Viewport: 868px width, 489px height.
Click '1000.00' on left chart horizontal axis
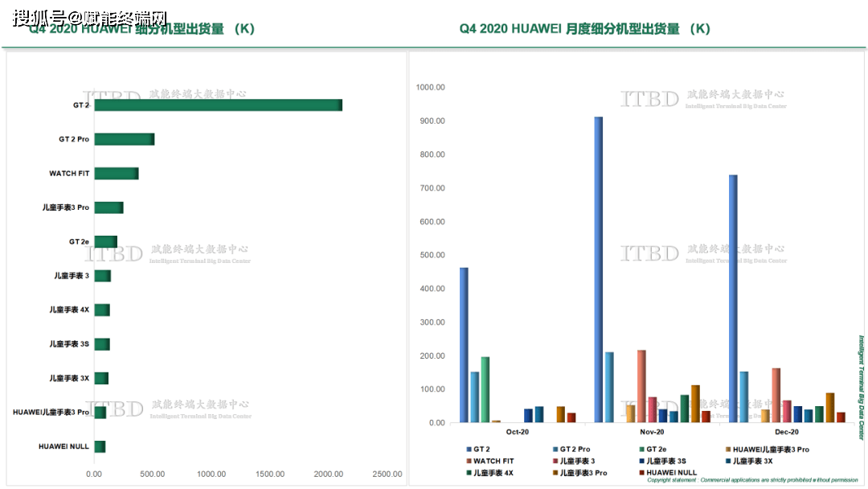click(x=211, y=474)
